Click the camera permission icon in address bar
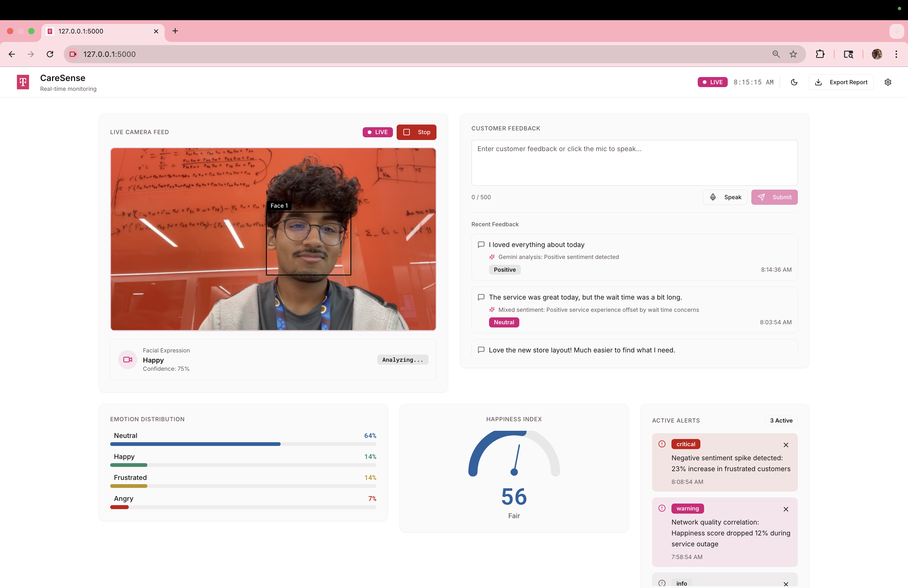This screenshot has width=908, height=588. [73, 54]
